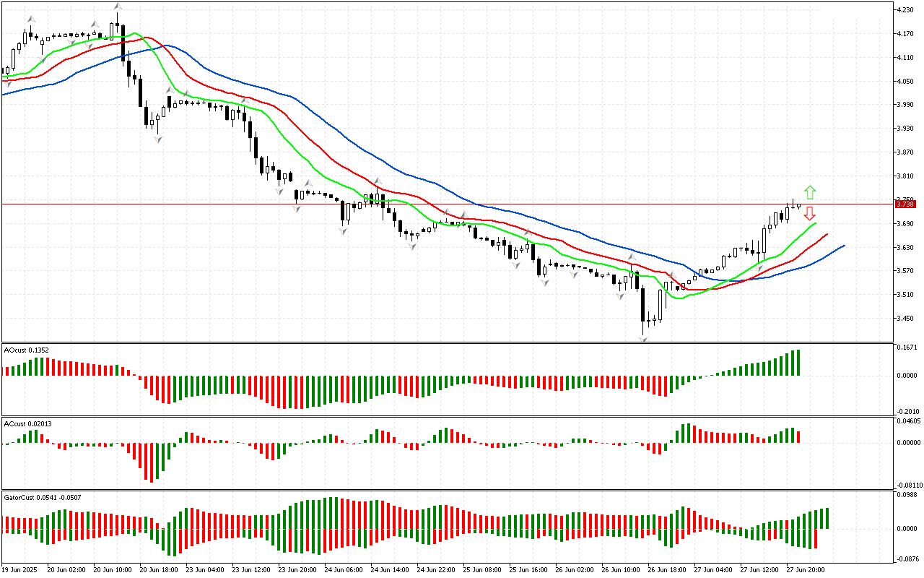This screenshot has width=924, height=578.
Task: Click the green up arrow signal
Action: pyautogui.click(x=810, y=192)
